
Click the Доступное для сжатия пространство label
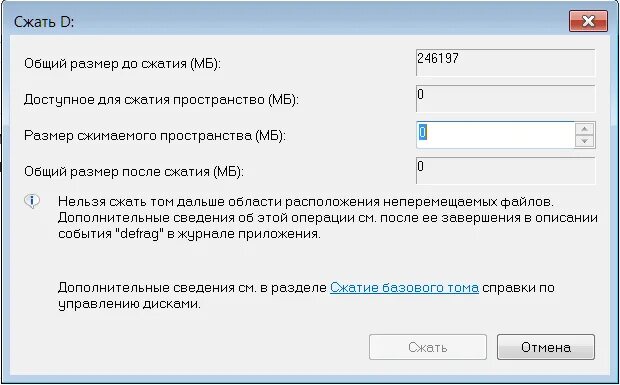point(161,99)
